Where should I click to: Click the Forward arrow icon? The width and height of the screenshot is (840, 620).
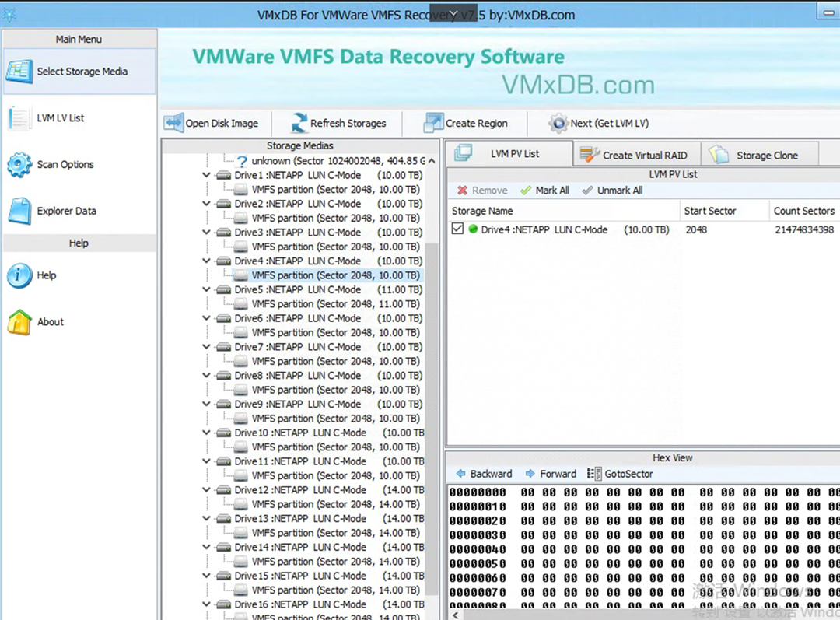click(530, 474)
